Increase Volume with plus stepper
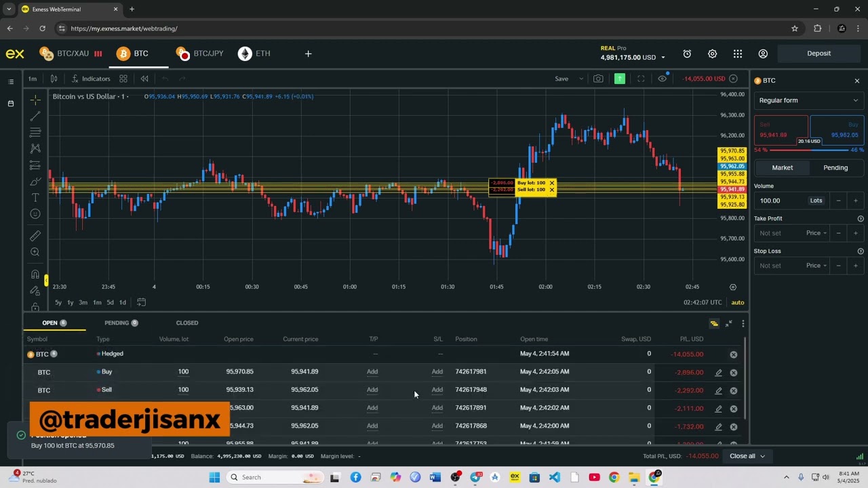The image size is (868, 488). tap(855, 201)
